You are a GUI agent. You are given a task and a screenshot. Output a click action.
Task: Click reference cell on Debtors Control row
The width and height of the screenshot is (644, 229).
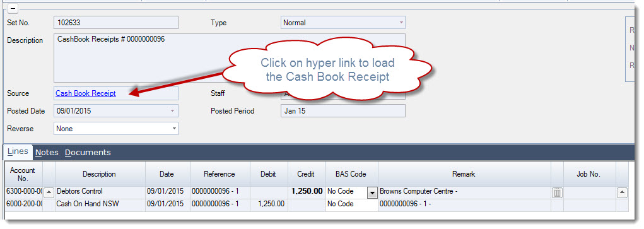[220, 192]
